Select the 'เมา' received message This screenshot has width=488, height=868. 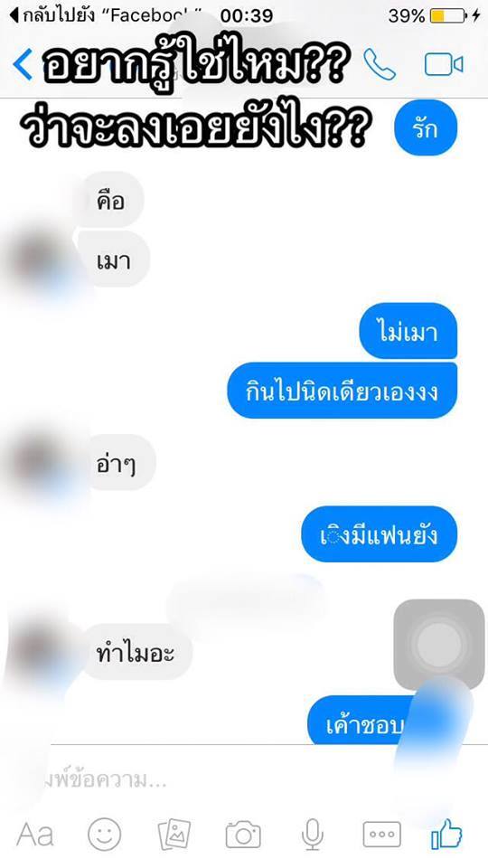coord(114,259)
